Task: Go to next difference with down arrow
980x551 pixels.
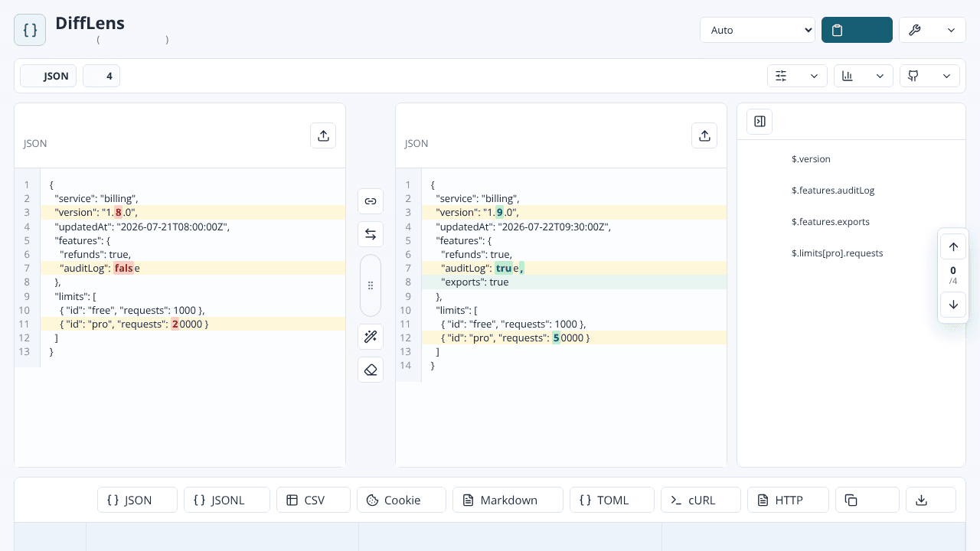Action: 953,305
